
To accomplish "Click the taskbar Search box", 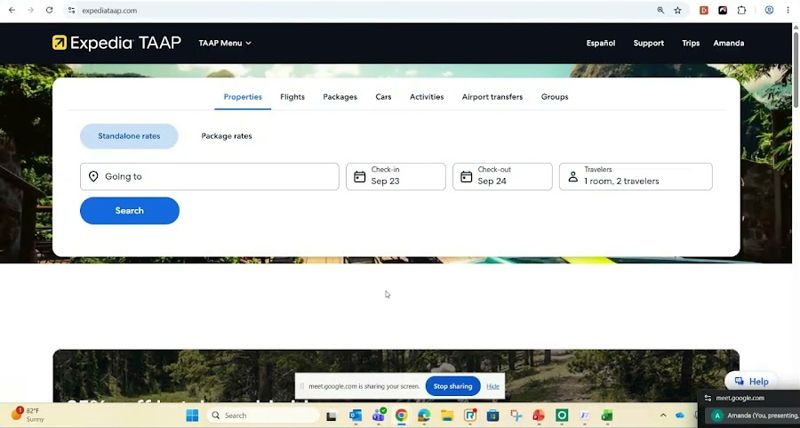I will (x=264, y=416).
